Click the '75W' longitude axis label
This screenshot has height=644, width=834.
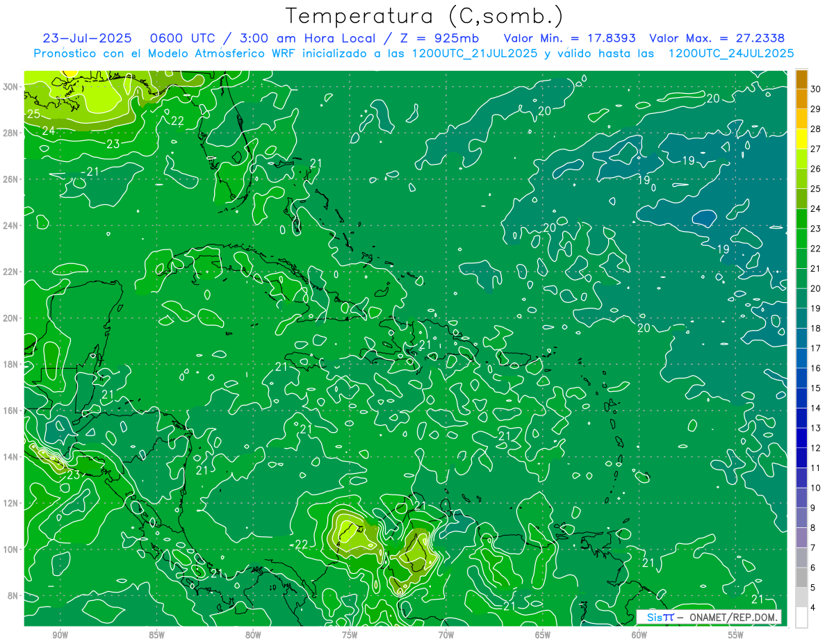coord(350,635)
